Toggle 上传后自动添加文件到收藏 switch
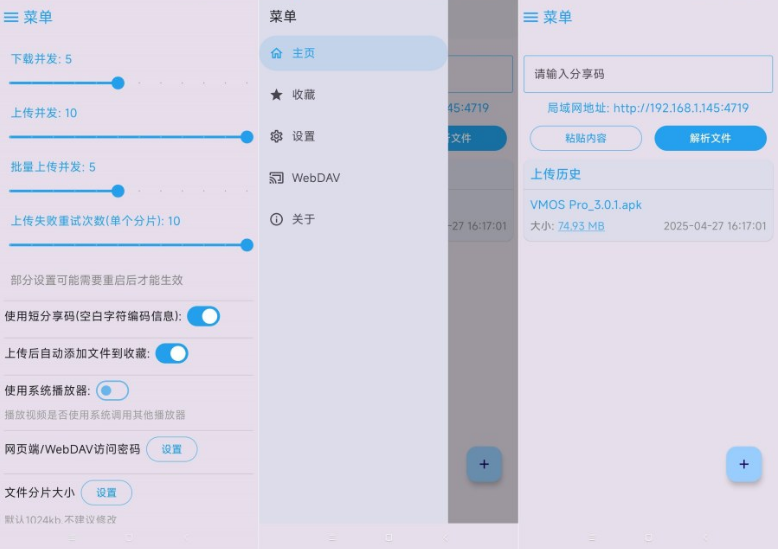 (x=172, y=353)
